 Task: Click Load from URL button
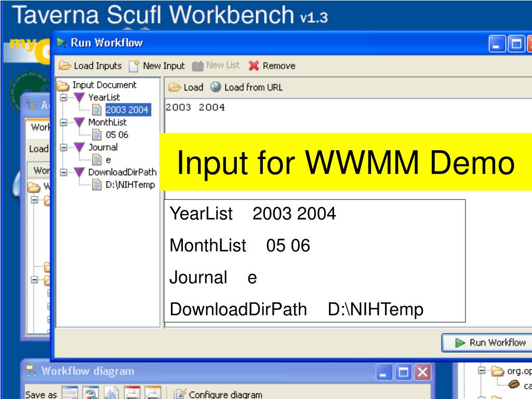pos(246,87)
